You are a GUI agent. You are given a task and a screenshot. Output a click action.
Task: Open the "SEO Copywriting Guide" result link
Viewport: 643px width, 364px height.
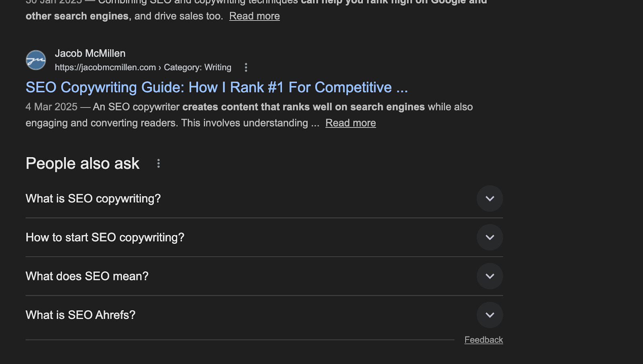(217, 87)
